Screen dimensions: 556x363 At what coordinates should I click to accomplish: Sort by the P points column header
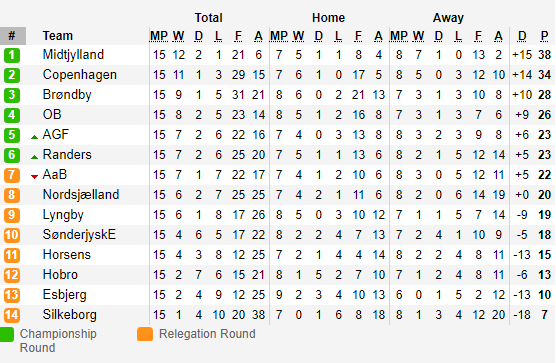coord(545,36)
